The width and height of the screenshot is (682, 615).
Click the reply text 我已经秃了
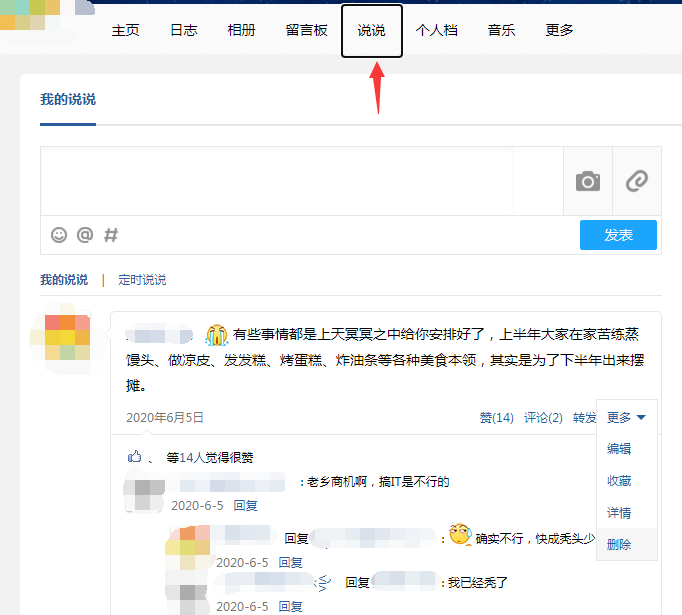(x=478, y=582)
